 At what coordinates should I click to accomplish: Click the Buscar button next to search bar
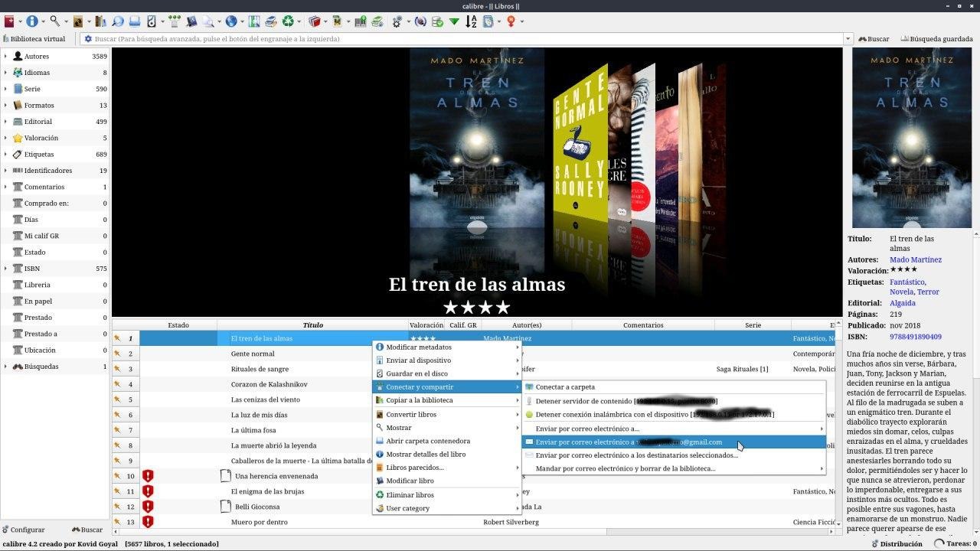coord(874,39)
